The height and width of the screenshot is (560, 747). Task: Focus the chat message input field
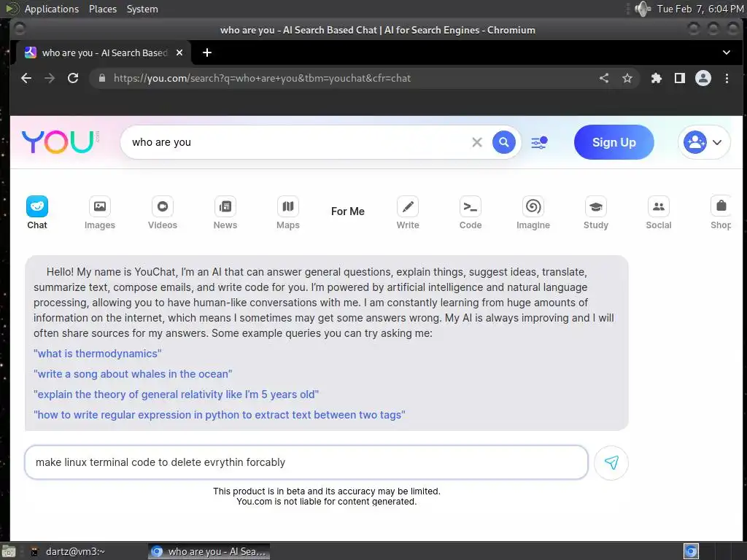[306, 462]
